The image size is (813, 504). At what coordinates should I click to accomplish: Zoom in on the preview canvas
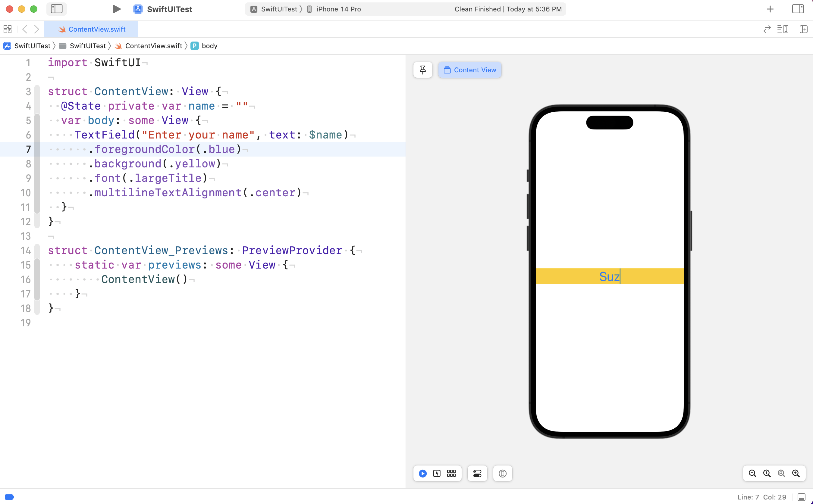pos(796,473)
